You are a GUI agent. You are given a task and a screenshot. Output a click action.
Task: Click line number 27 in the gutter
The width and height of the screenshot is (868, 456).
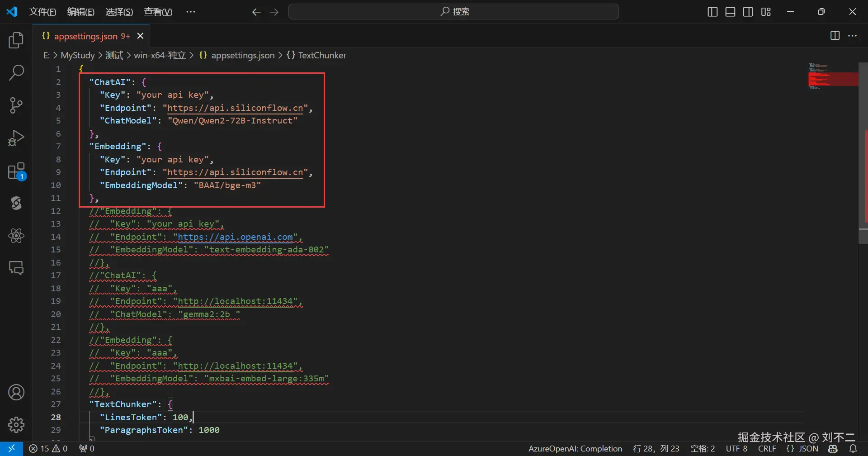(x=56, y=404)
